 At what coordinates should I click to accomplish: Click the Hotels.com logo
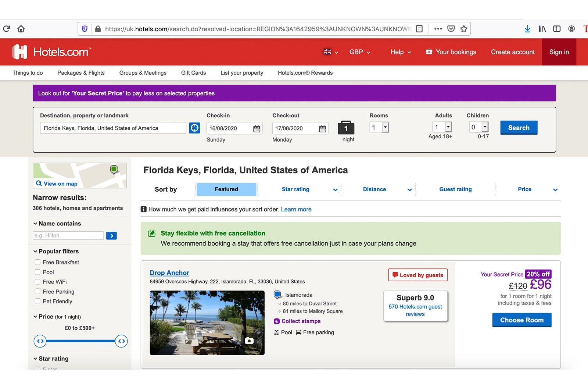pyautogui.click(x=51, y=52)
